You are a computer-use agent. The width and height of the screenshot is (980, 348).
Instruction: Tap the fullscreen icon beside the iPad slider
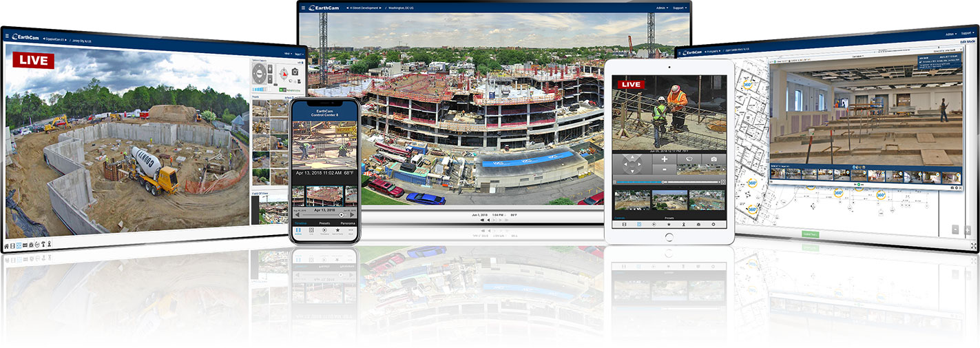coord(723,182)
